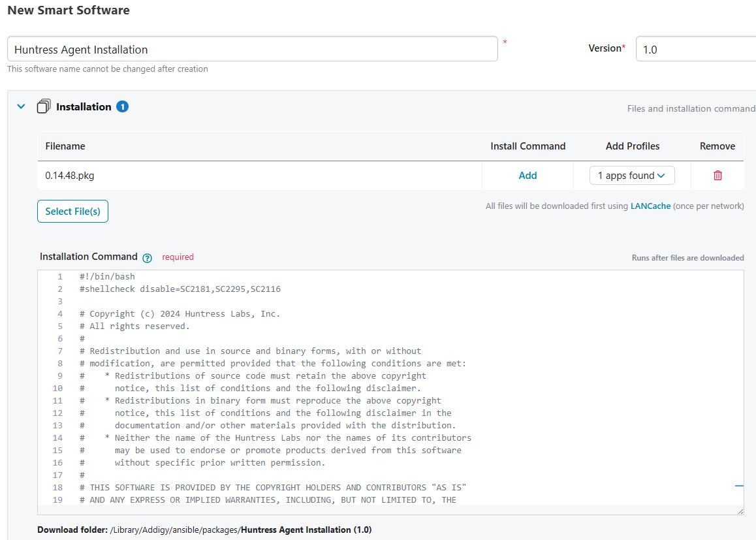Delete 0.14.48.pkg using the trash icon
This screenshot has width=756, height=540.
click(717, 175)
